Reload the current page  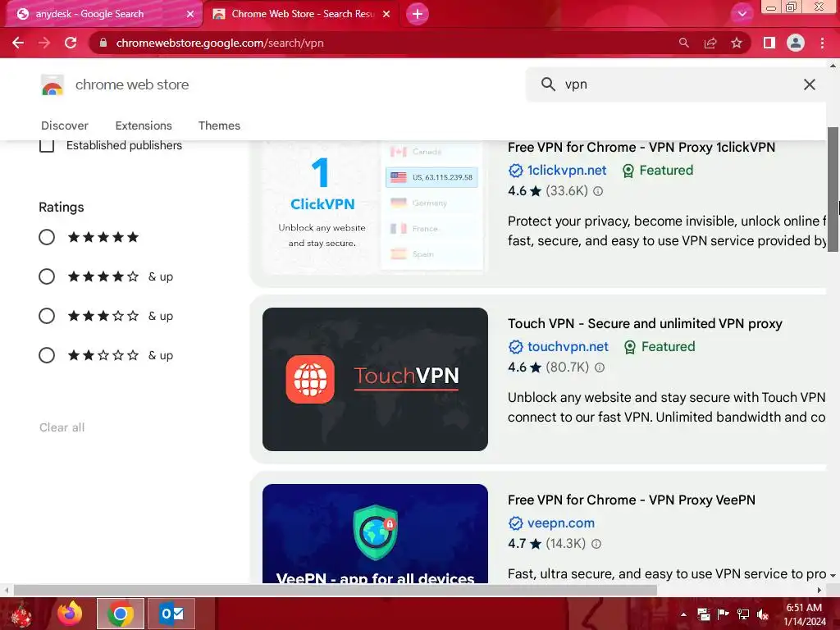tap(71, 43)
